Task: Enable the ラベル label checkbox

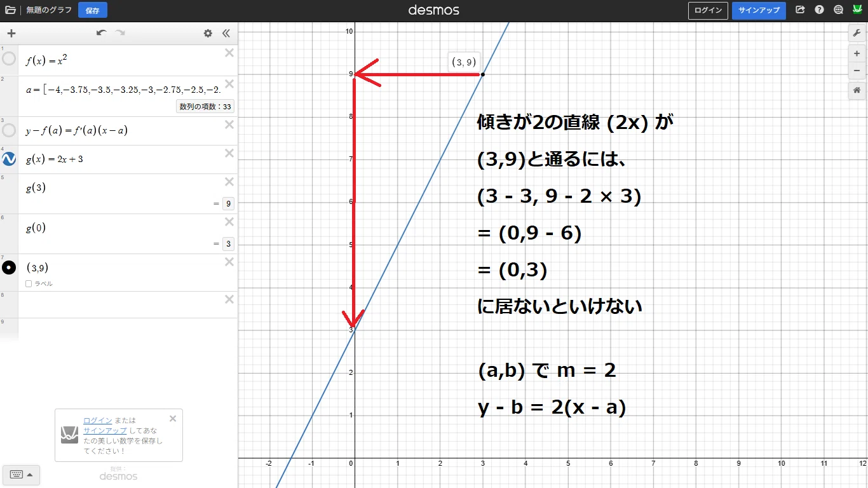Action: click(x=29, y=284)
